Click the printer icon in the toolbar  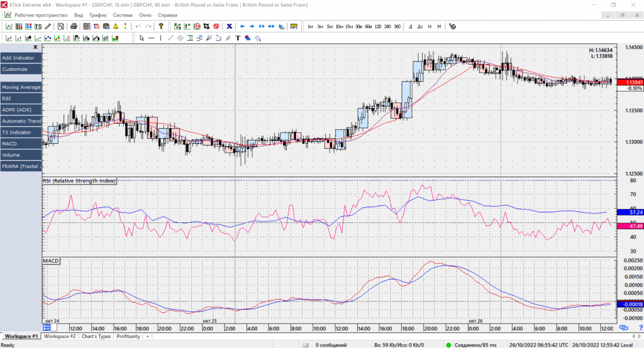[74, 26]
